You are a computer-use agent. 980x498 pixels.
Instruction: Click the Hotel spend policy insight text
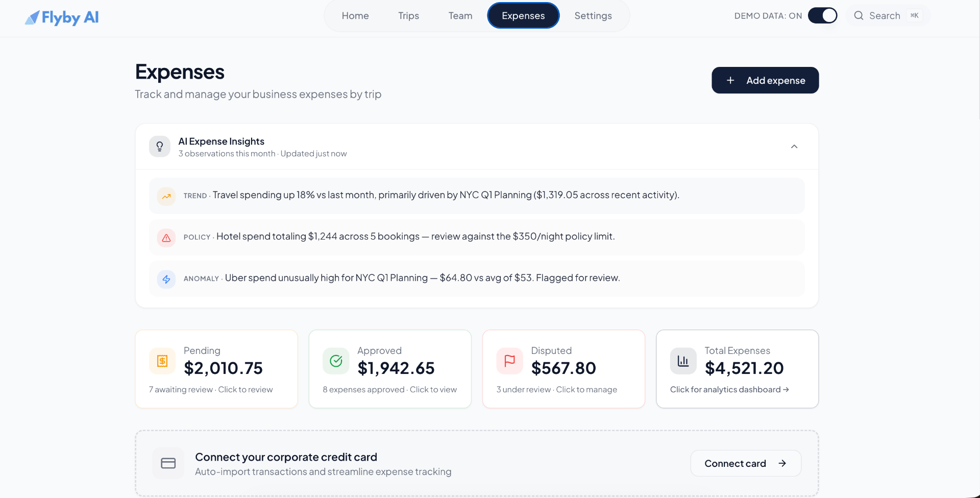tap(415, 236)
